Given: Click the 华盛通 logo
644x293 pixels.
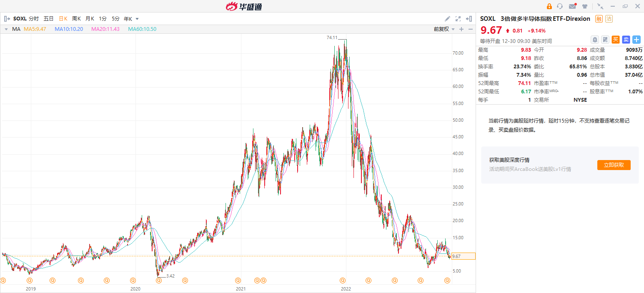Looking at the screenshot, I should tap(243, 6).
